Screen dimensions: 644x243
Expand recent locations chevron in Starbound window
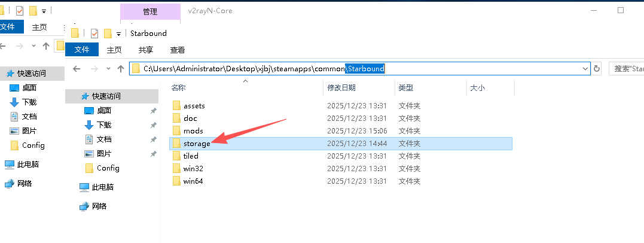(108, 69)
